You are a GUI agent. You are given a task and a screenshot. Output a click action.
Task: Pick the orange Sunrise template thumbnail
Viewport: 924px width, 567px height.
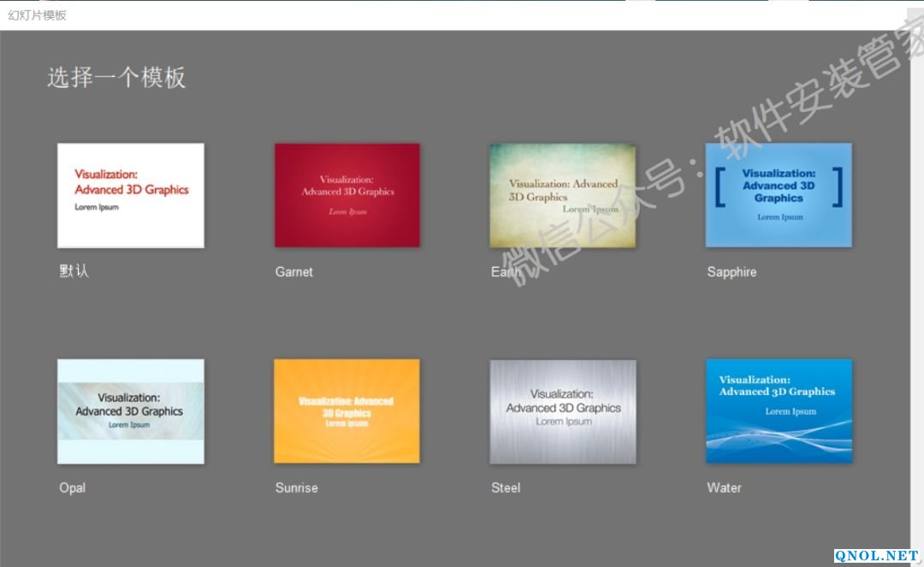coord(347,411)
